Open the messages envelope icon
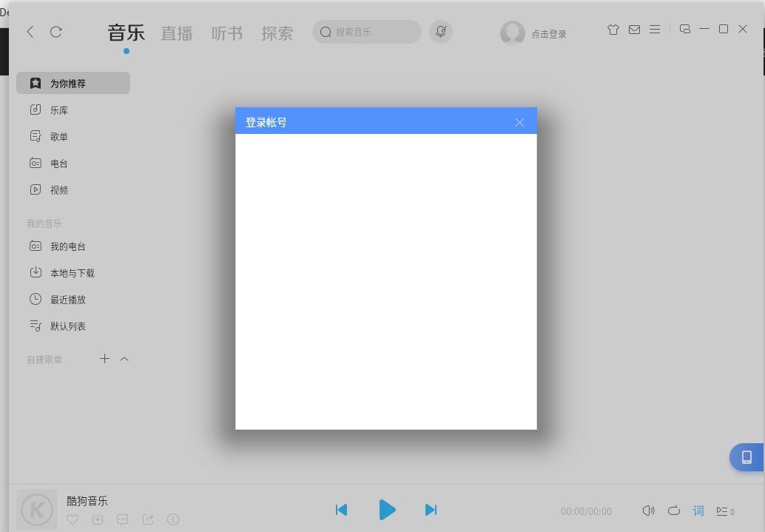 634,30
